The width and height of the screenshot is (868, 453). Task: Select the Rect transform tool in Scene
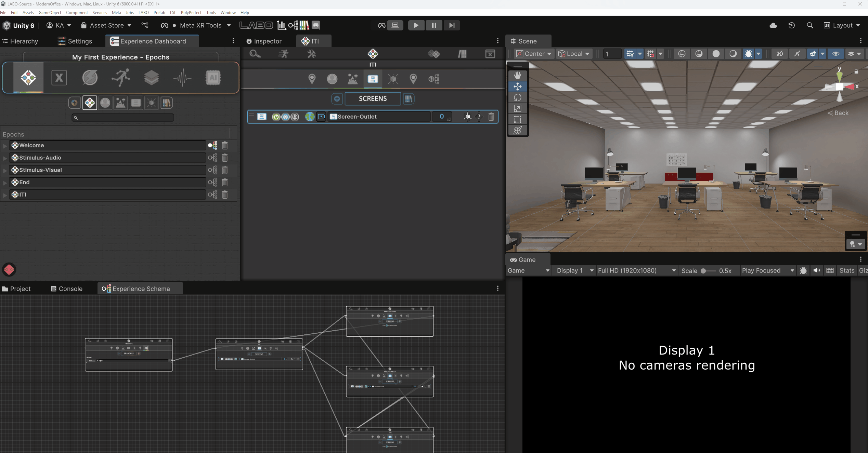[x=517, y=119]
